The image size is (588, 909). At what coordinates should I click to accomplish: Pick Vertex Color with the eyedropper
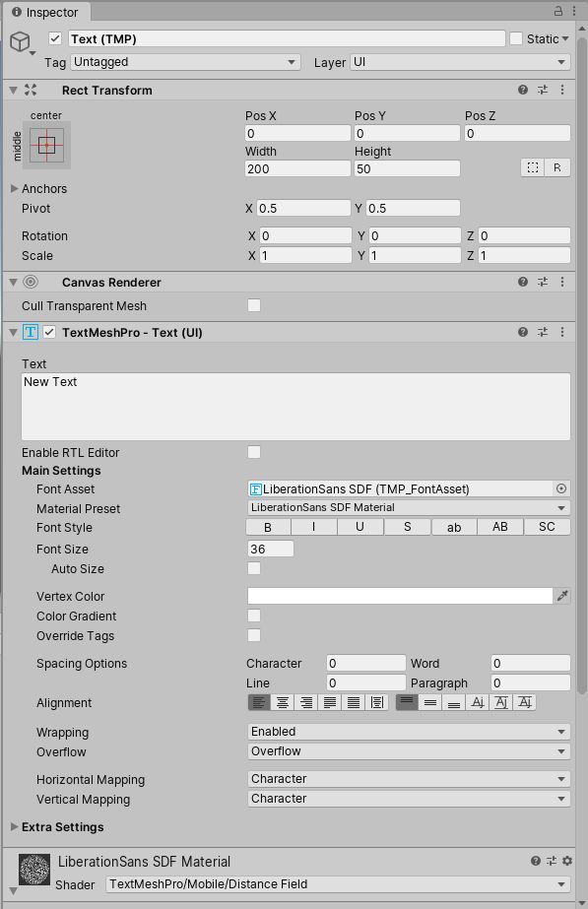click(562, 596)
